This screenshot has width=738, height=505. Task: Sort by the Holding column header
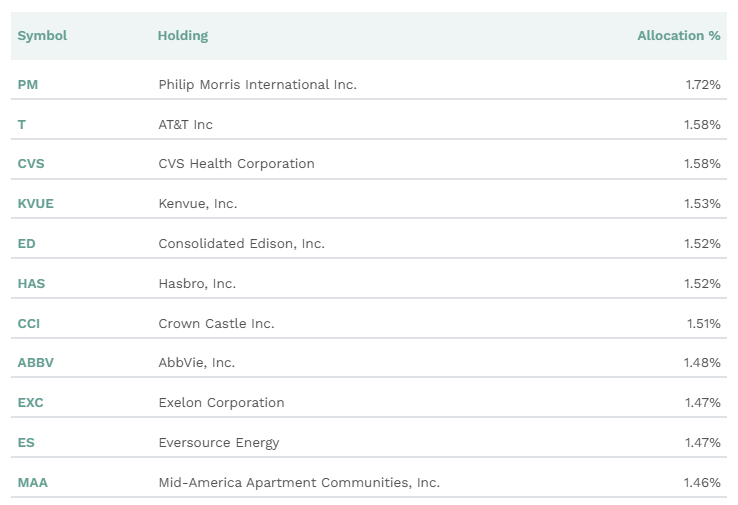tap(182, 36)
